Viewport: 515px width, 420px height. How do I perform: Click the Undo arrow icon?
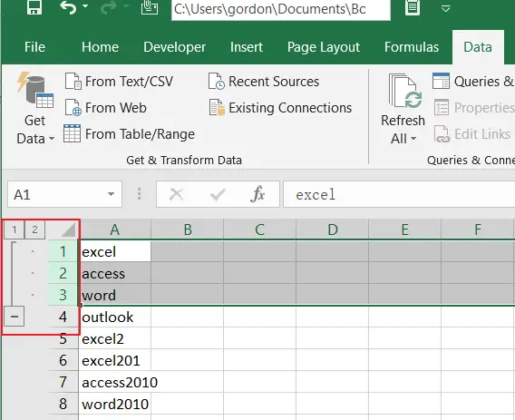click(68, 7)
